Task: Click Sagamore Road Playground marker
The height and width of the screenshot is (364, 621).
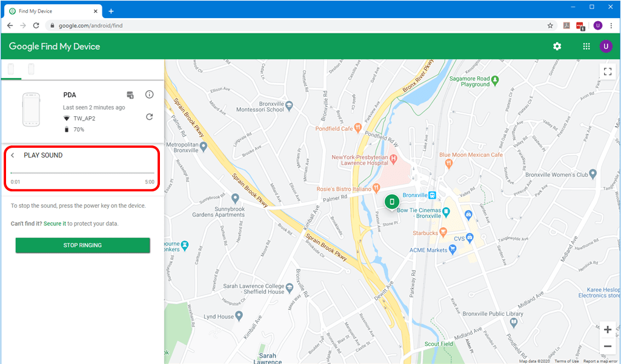Action: (x=494, y=81)
